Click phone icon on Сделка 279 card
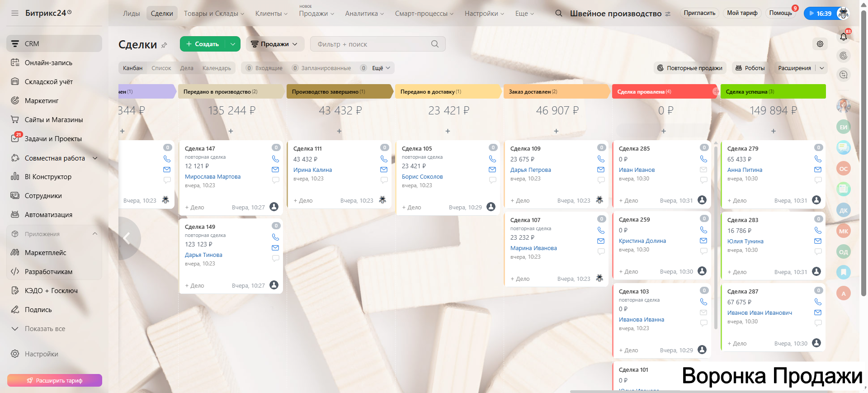Screen dimensions: 868x393 818,159
